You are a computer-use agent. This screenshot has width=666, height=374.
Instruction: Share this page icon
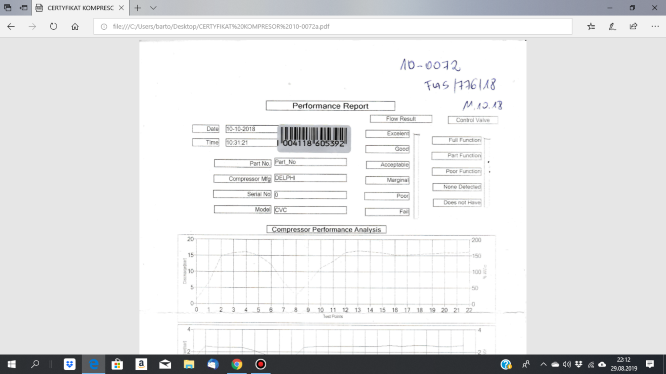[633, 26]
